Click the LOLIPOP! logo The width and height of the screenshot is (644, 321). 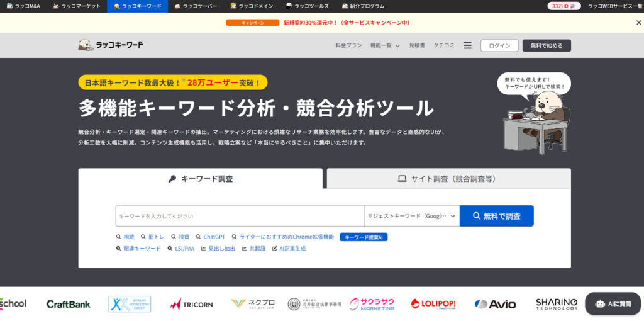click(x=433, y=304)
